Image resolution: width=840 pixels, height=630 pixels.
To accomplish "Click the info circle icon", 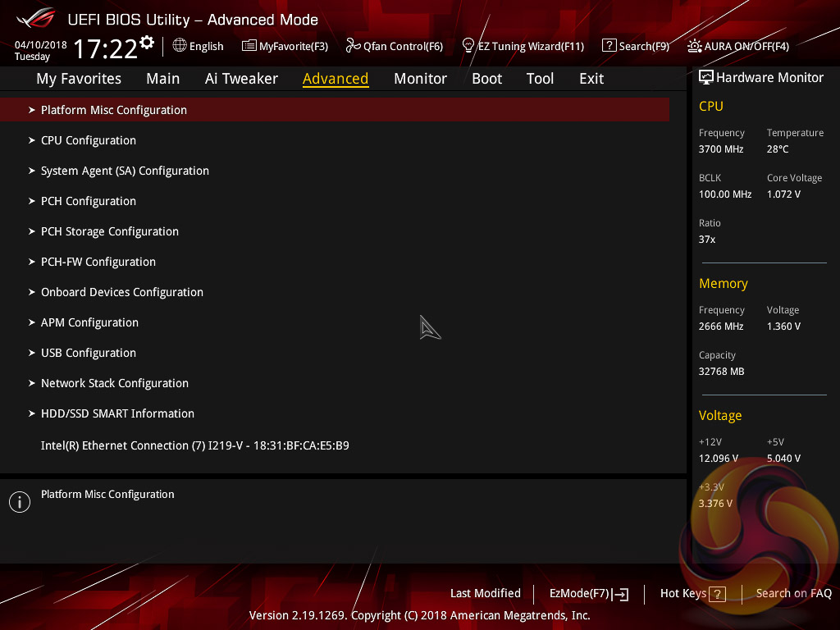I will (x=20, y=502).
